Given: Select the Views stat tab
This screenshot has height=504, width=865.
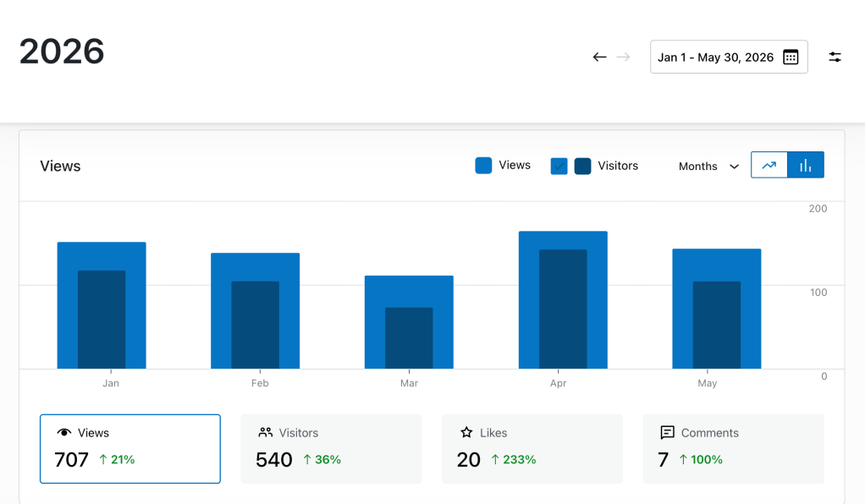Looking at the screenshot, I should (x=130, y=449).
